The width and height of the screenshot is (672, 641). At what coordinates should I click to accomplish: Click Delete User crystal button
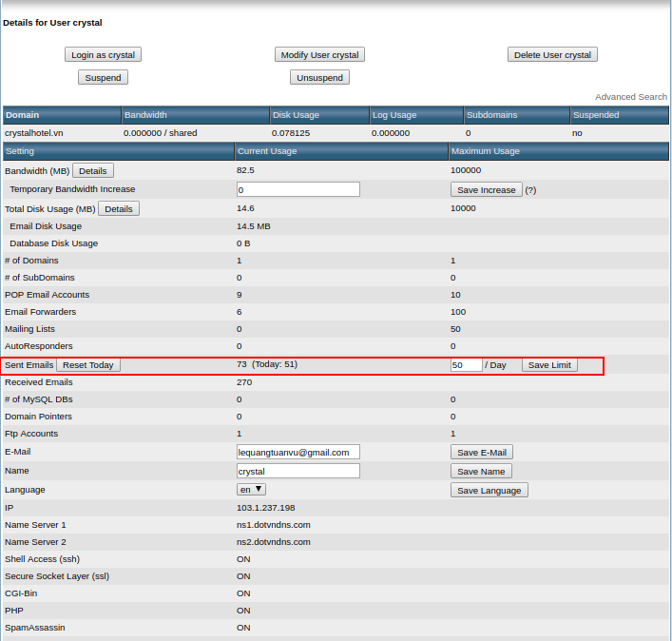(552, 55)
